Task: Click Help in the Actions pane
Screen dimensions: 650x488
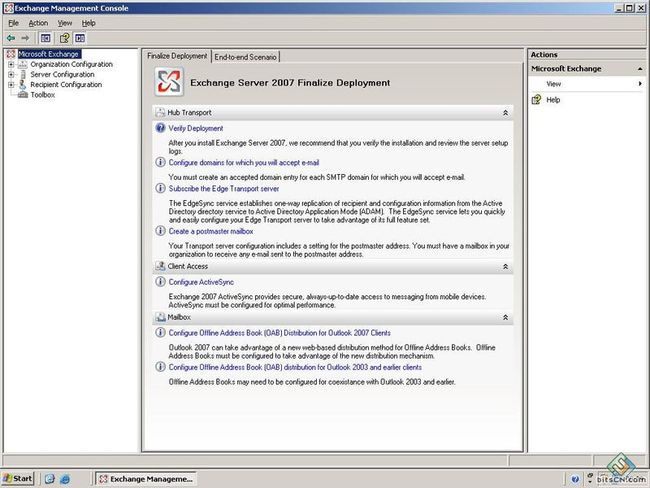Action: 553,100
